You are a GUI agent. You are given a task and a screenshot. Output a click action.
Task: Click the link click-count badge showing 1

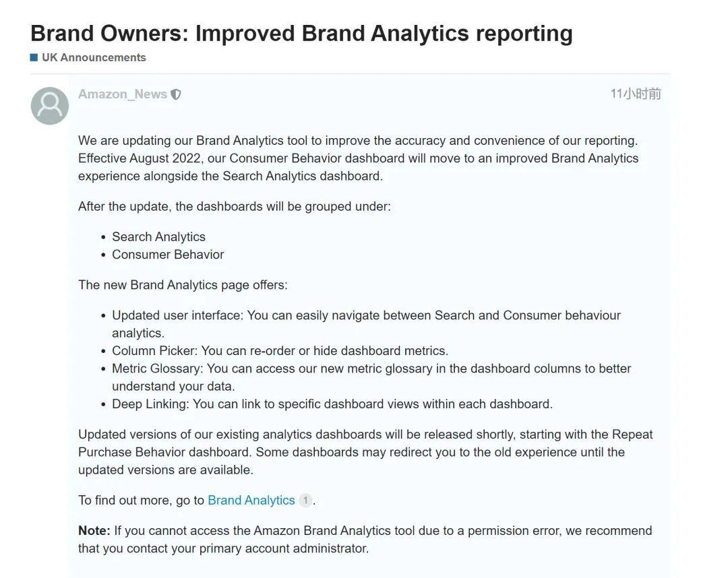coord(305,501)
